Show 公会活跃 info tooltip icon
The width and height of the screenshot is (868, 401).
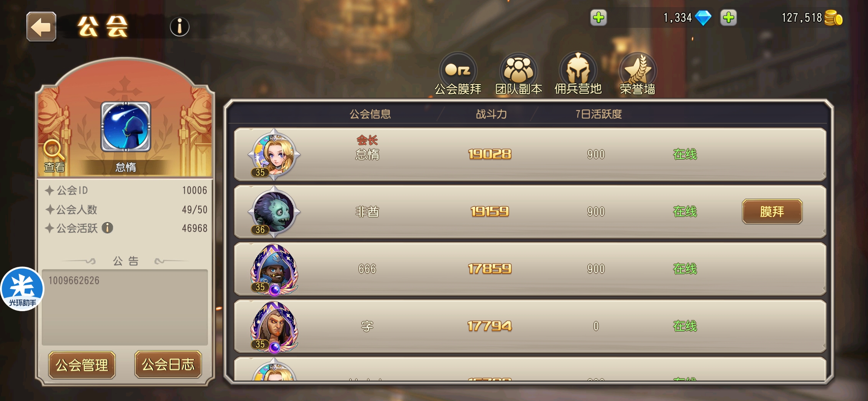pos(107,228)
